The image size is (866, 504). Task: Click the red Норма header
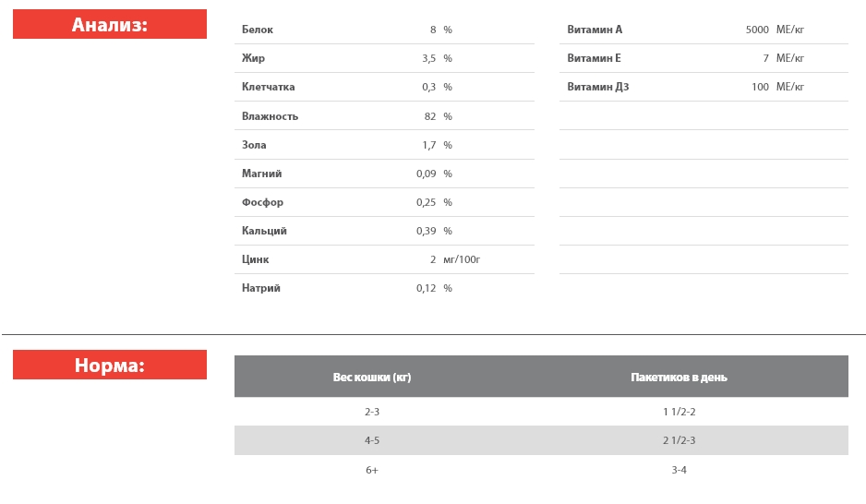coord(109,366)
